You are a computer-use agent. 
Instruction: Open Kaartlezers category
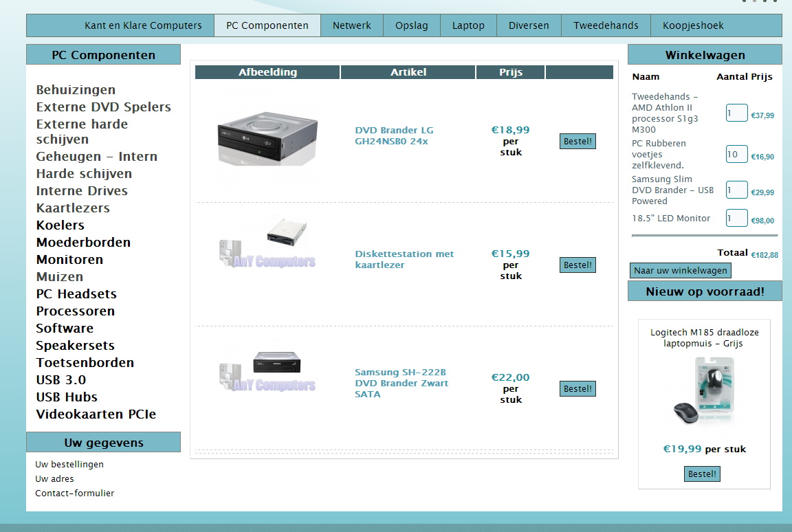coord(73,208)
